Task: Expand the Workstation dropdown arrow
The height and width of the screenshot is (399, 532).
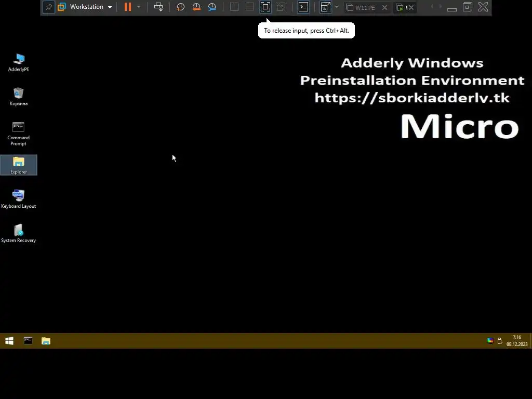Action: [110, 7]
